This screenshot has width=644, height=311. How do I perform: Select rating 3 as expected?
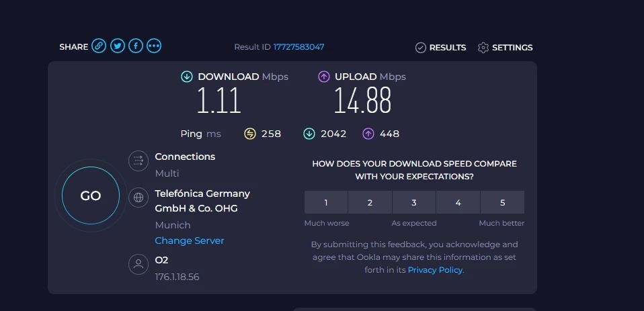click(x=414, y=202)
